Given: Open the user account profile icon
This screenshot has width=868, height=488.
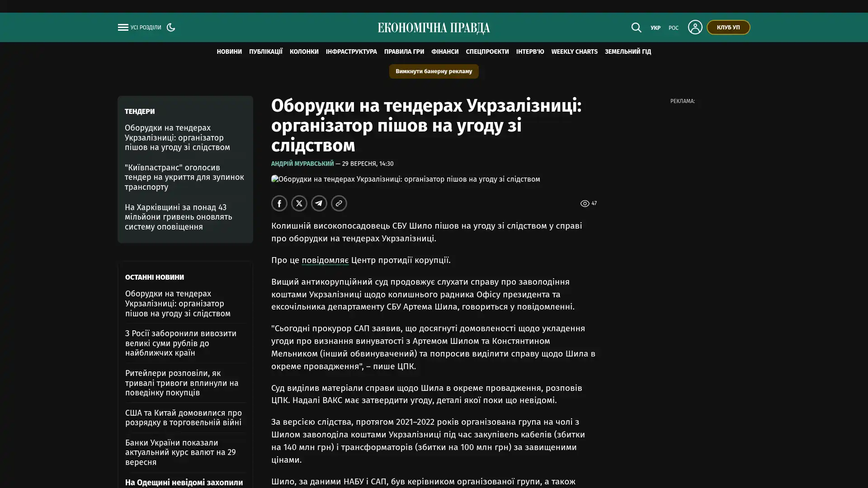Looking at the screenshot, I should click(x=695, y=27).
